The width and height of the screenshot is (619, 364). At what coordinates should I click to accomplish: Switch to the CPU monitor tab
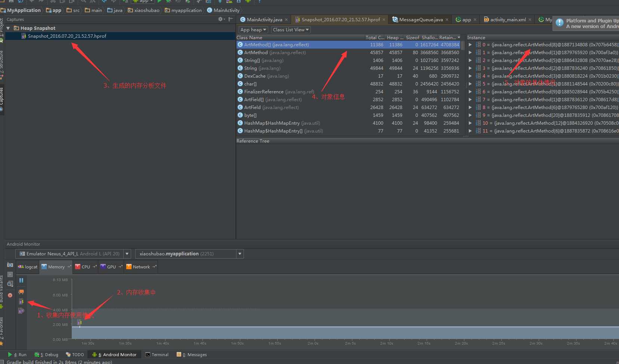(x=86, y=267)
